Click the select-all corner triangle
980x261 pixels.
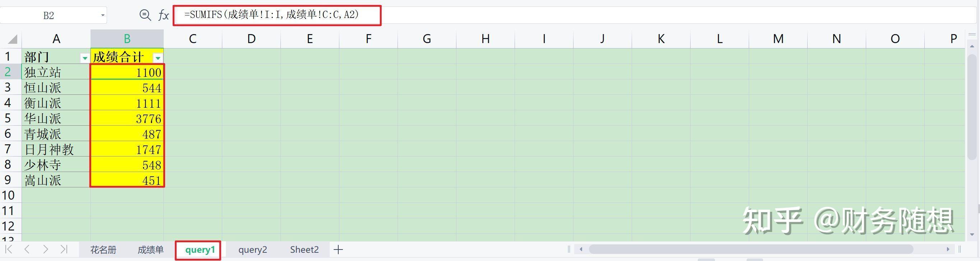click(x=12, y=39)
